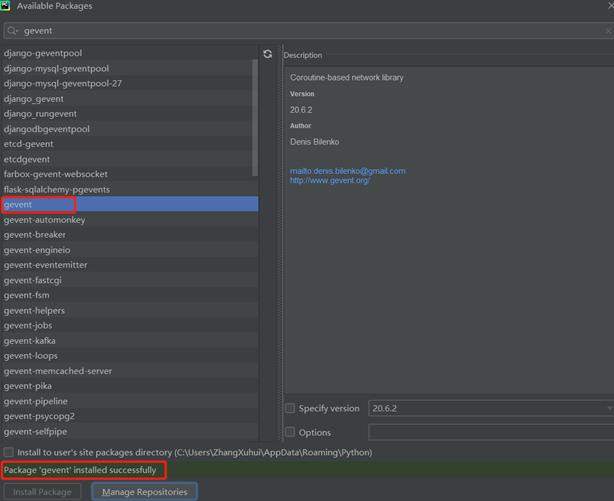Toggle install to user's site packages directory
The width and height of the screenshot is (614, 501).
click(9, 452)
